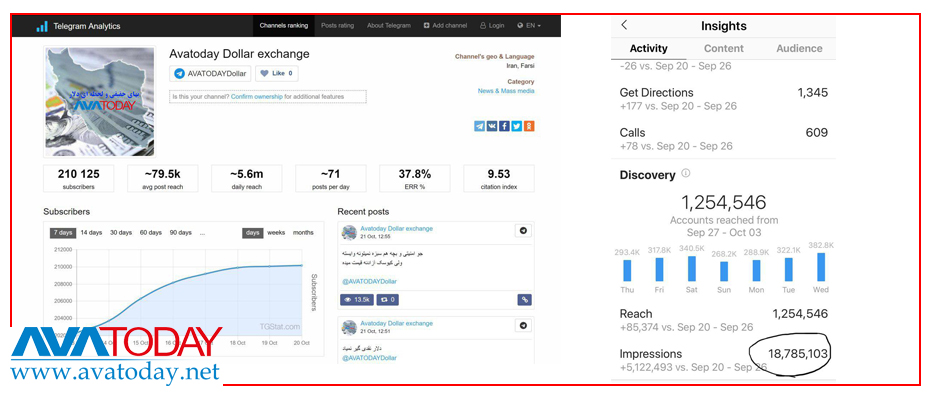The width and height of the screenshot is (930, 399).
Task: Click @AVATODAYDollar in the 12:51 post
Action: pyautogui.click(x=370, y=357)
